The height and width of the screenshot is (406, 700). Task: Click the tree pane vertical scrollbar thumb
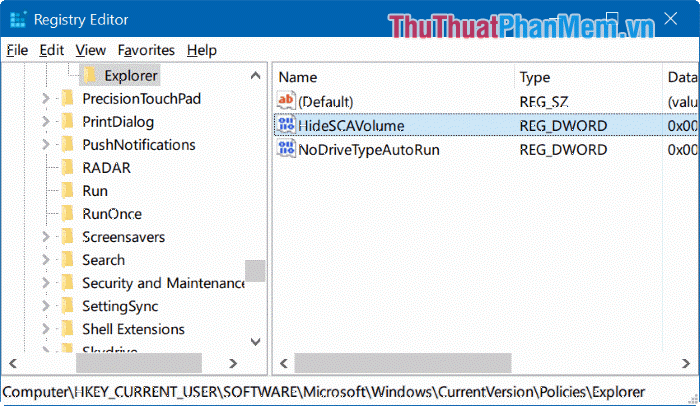pos(255,271)
